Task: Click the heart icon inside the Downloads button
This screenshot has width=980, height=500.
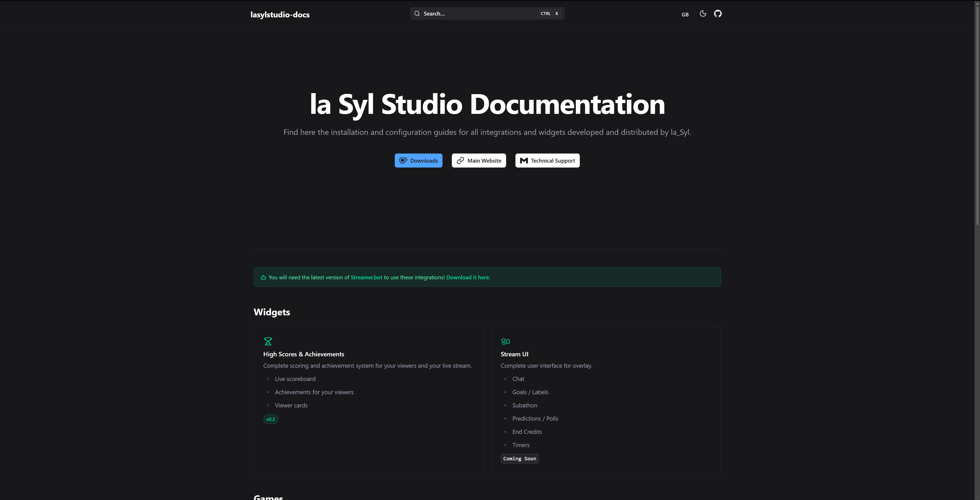Action: point(403,160)
